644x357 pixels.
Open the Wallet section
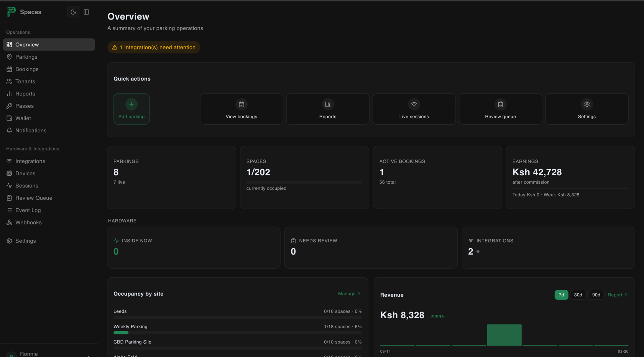22,118
